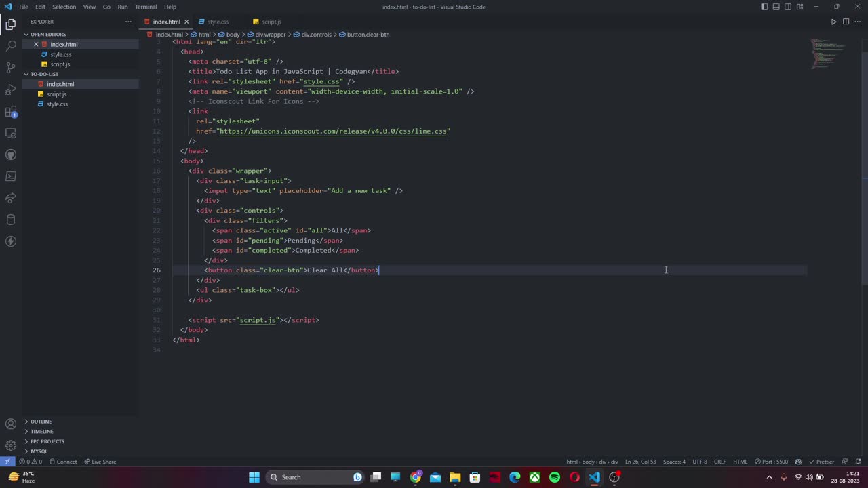Viewport: 868px width, 488px height.
Task: Open the Run and Debug view
Action: pyautogui.click(x=11, y=89)
